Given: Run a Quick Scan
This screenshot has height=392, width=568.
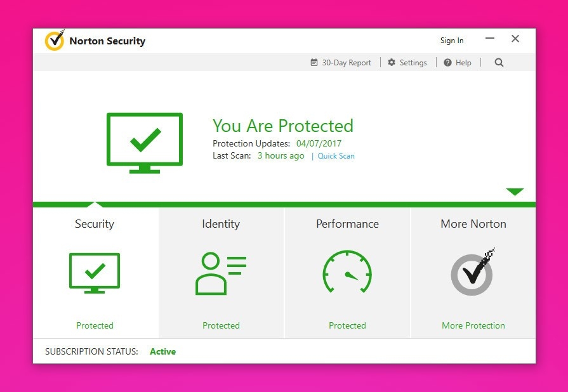Looking at the screenshot, I should click(x=336, y=155).
